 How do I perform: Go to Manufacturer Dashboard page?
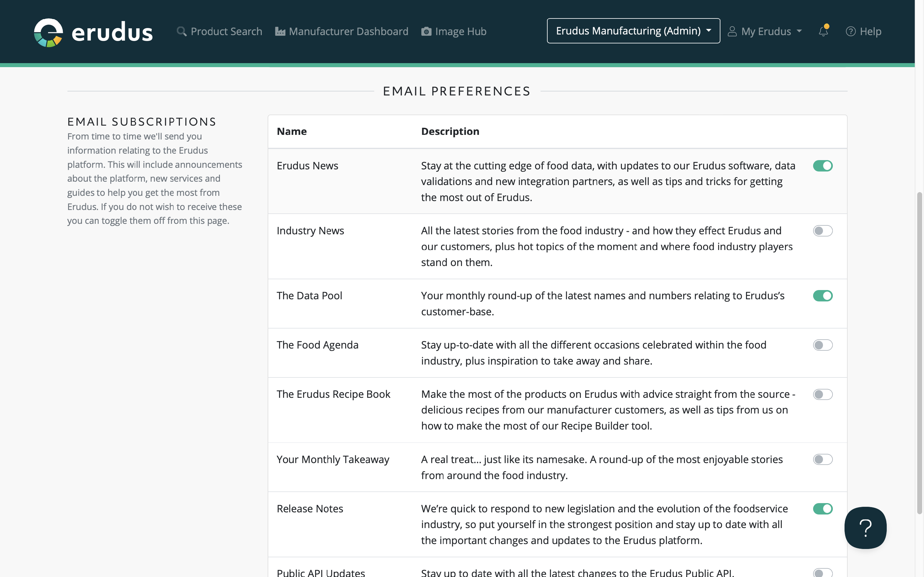[348, 31]
